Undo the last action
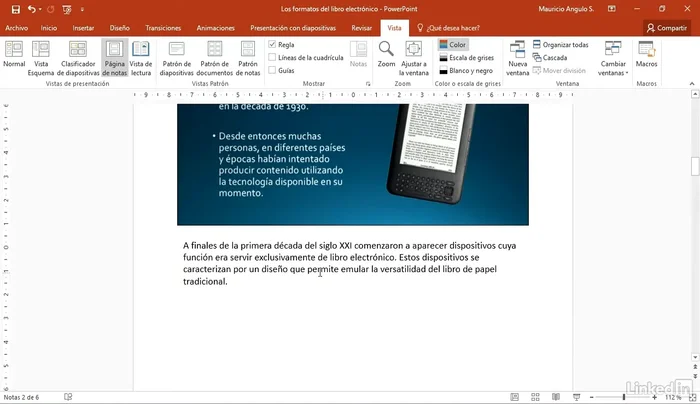 point(31,9)
